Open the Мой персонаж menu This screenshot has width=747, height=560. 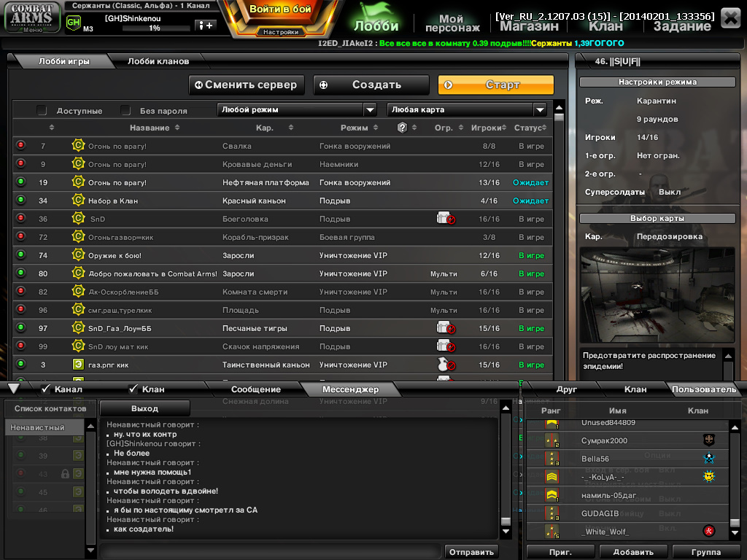click(x=452, y=23)
